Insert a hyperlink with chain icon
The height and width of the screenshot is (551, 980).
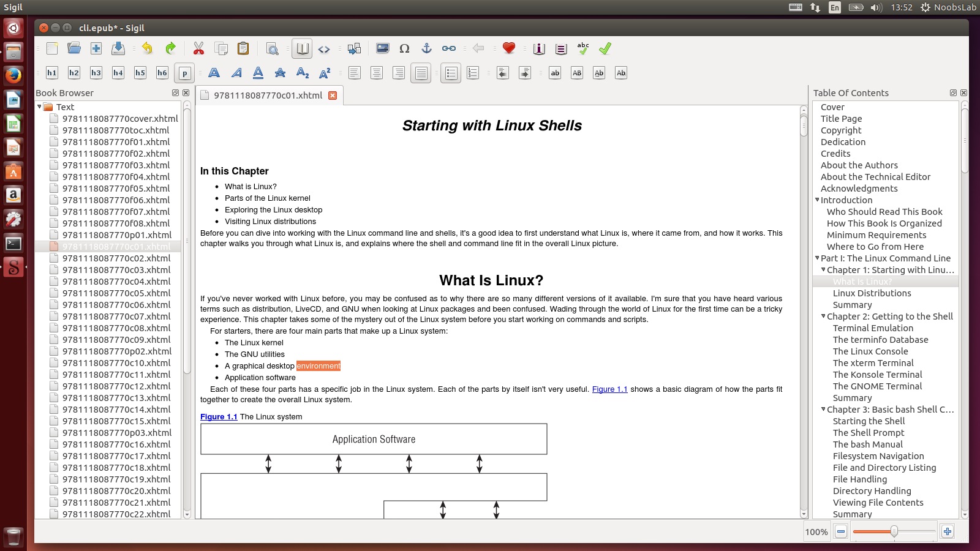(449, 48)
